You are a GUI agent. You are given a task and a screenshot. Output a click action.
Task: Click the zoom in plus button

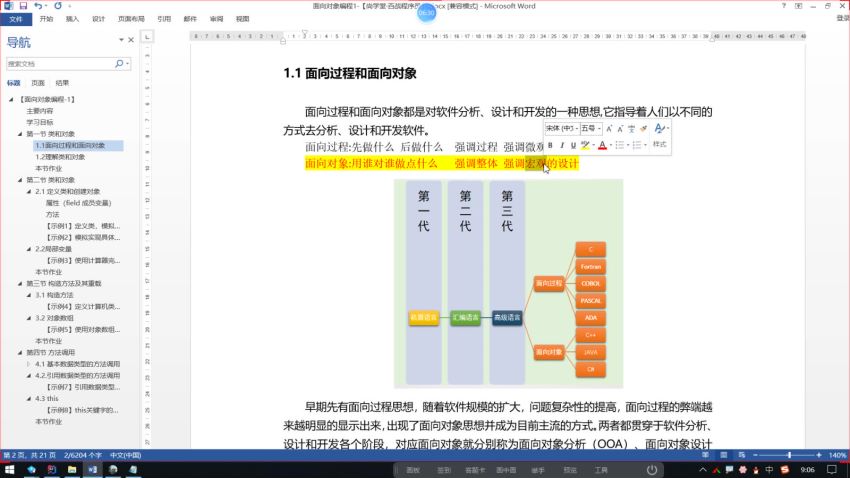click(x=819, y=455)
